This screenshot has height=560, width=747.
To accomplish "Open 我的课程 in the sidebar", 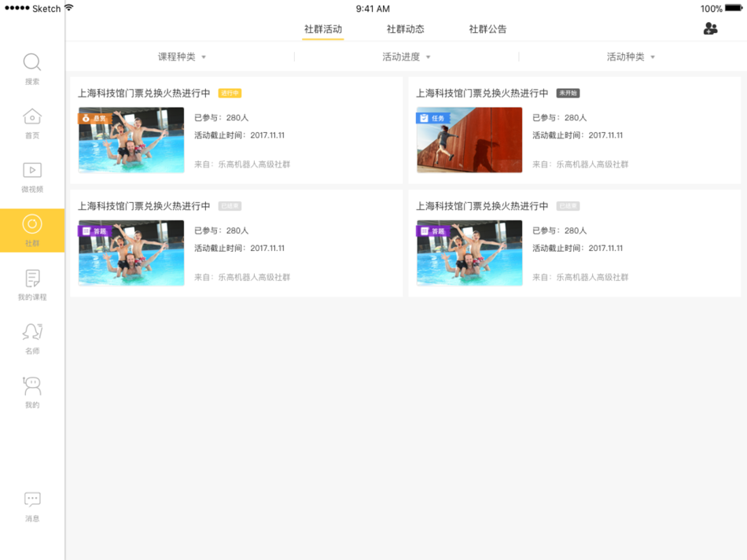I will tap(32, 285).
